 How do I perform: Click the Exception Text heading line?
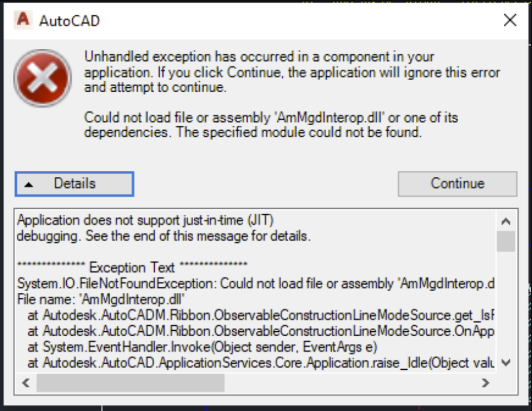click(132, 268)
